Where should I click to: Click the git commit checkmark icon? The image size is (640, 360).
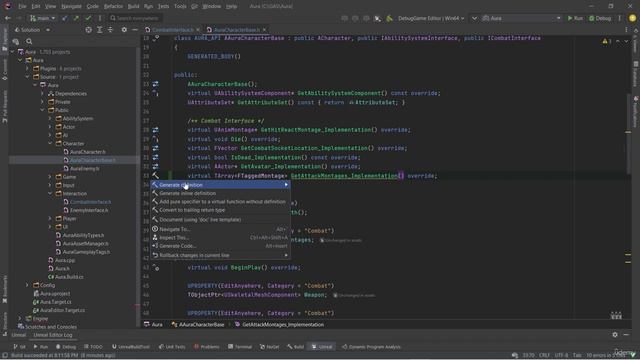click(88, 18)
